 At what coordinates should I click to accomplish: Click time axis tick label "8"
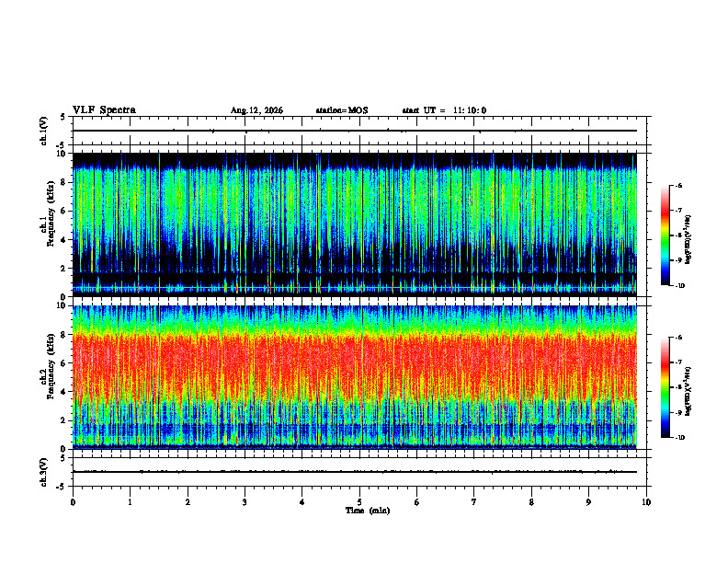pyautogui.click(x=531, y=502)
